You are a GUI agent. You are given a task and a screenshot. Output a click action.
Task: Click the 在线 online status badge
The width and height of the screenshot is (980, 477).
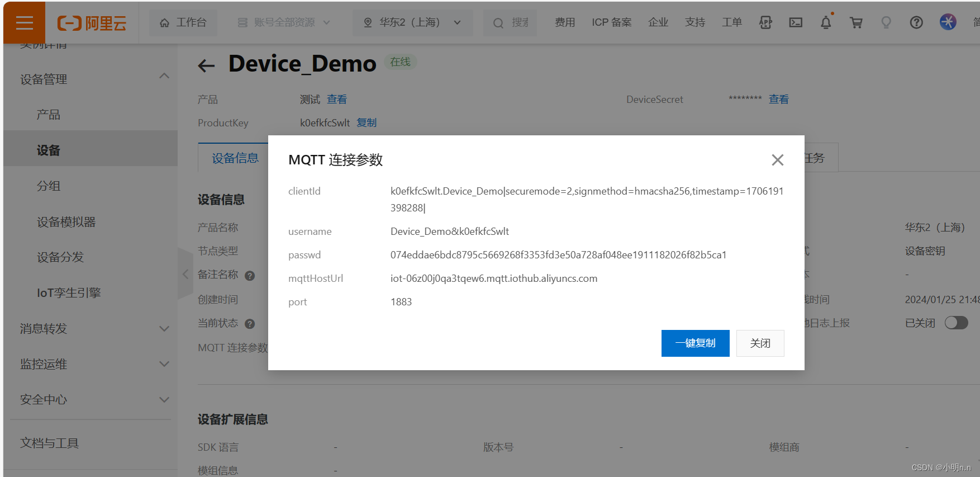click(400, 62)
